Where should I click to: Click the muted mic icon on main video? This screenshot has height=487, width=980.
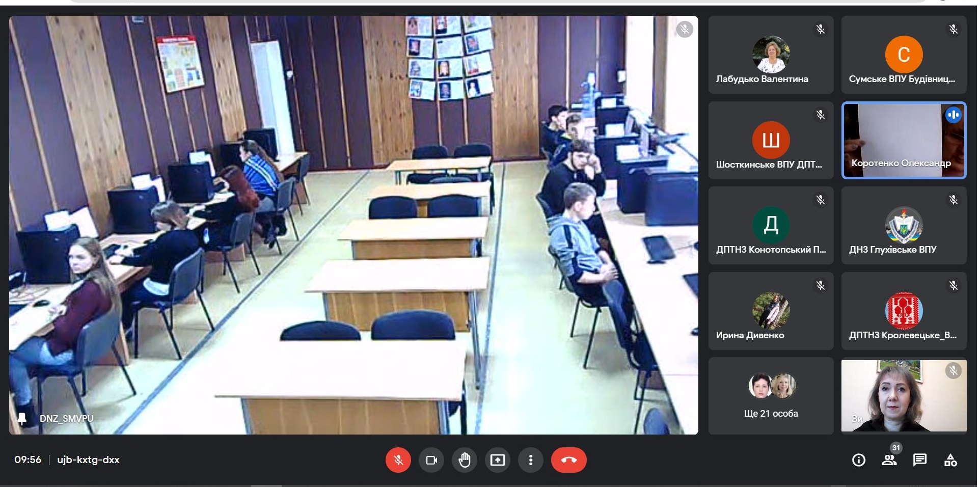[685, 30]
